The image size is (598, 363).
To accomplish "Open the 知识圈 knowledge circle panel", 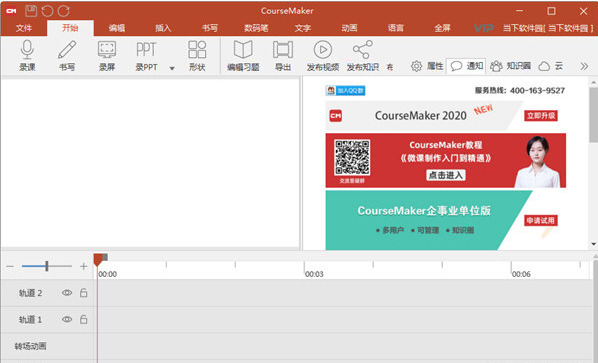I will click(511, 66).
